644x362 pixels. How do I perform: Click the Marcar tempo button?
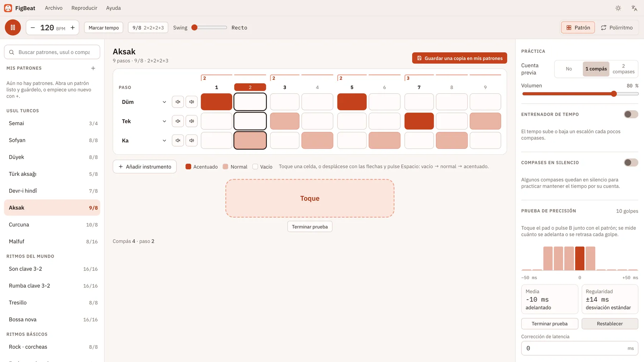pyautogui.click(x=104, y=28)
